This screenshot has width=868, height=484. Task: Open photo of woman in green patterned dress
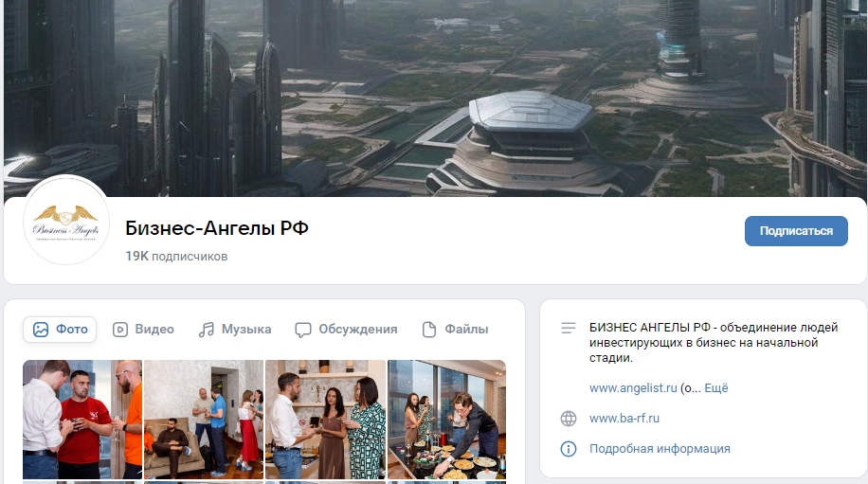click(326, 420)
